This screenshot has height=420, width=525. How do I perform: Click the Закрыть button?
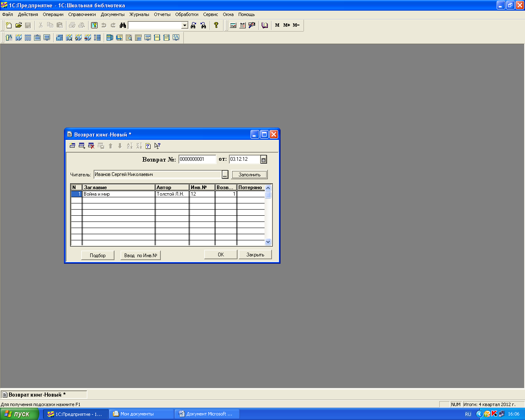coord(255,255)
